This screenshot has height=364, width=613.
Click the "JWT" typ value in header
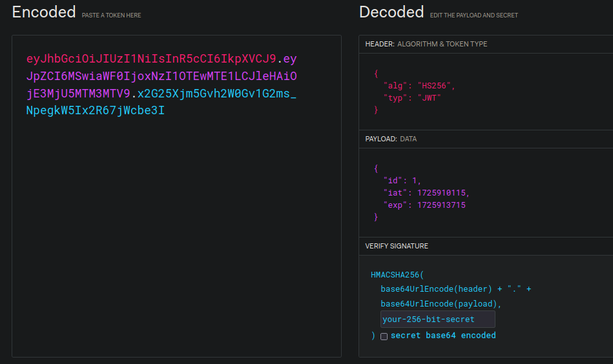pos(430,97)
